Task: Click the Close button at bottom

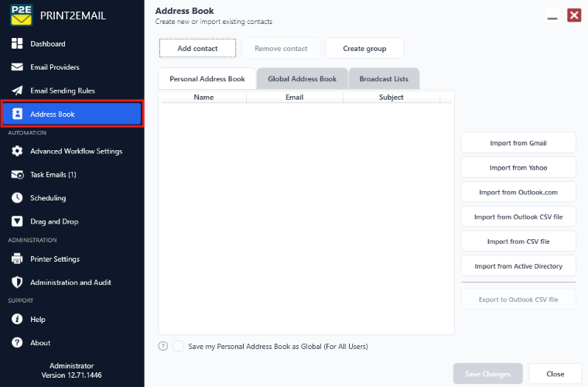Action: tap(555, 374)
